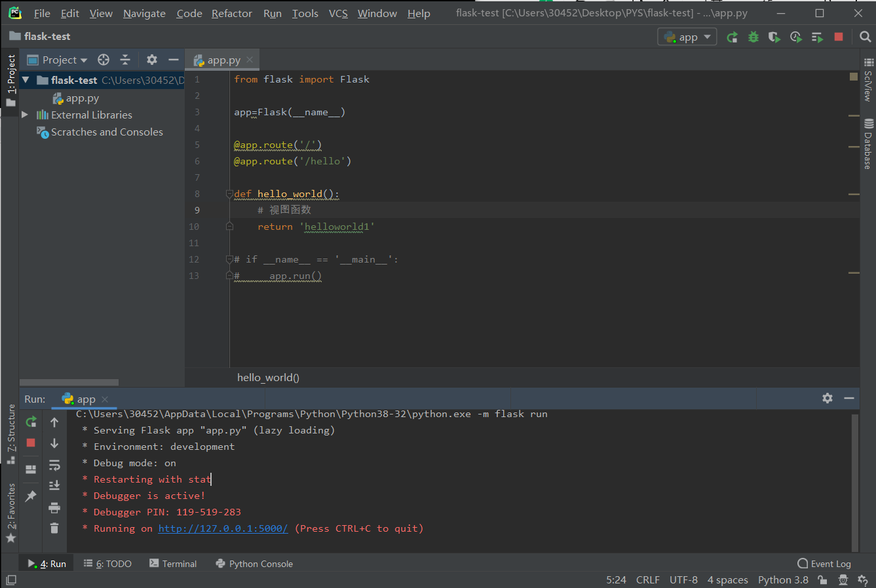Viewport: 876px width, 588px height.
Task: Open the 6: TODO tool window
Action: tap(107, 564)
